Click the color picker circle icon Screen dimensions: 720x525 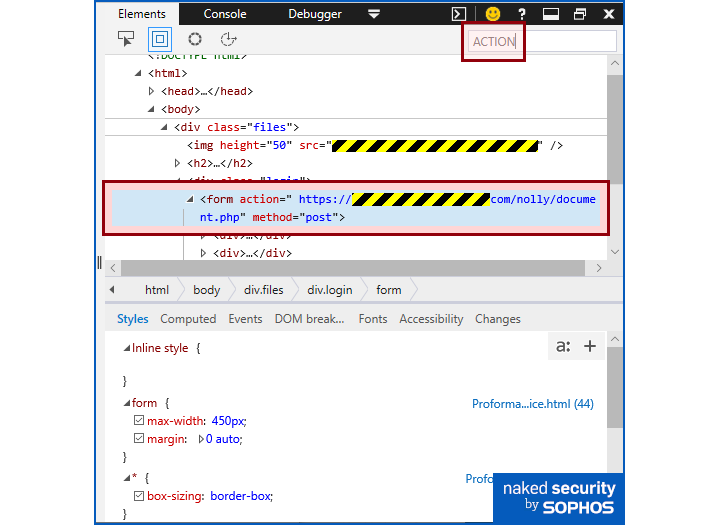point(195,39)
